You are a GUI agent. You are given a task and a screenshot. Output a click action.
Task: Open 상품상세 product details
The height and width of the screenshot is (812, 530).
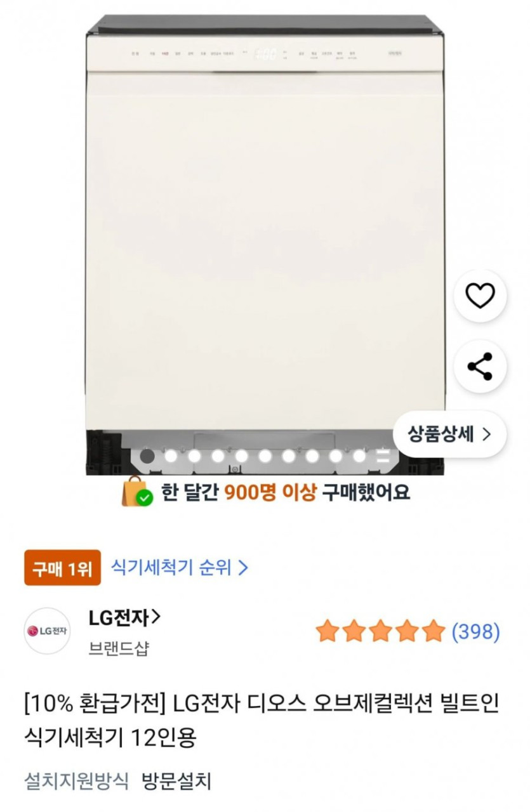coord(450,434)
